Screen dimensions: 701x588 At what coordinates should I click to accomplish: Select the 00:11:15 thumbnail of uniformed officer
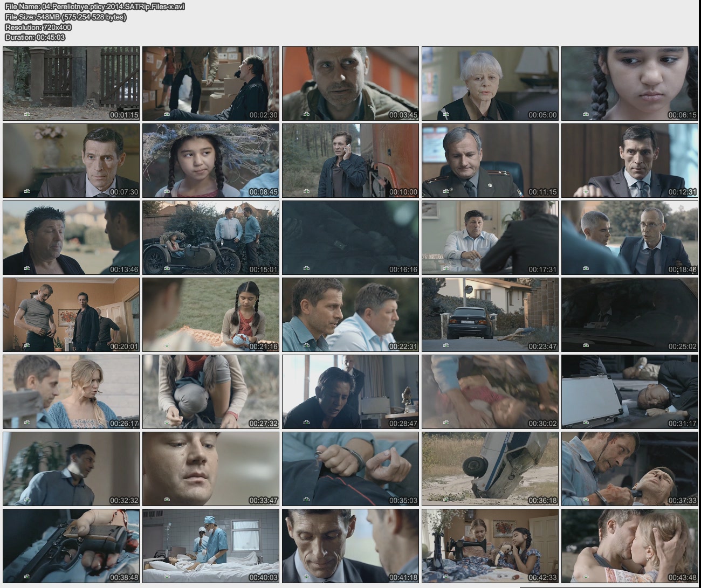coord(490,161)
